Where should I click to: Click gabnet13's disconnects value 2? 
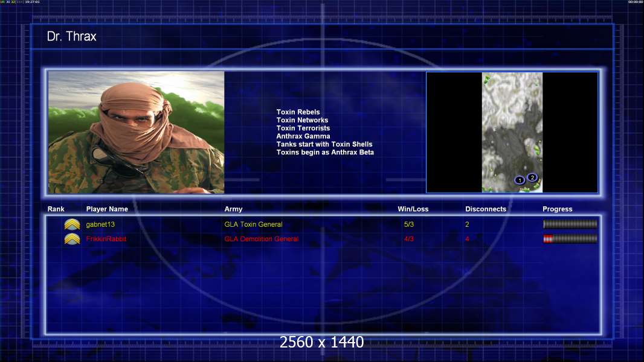click(467, 224)
